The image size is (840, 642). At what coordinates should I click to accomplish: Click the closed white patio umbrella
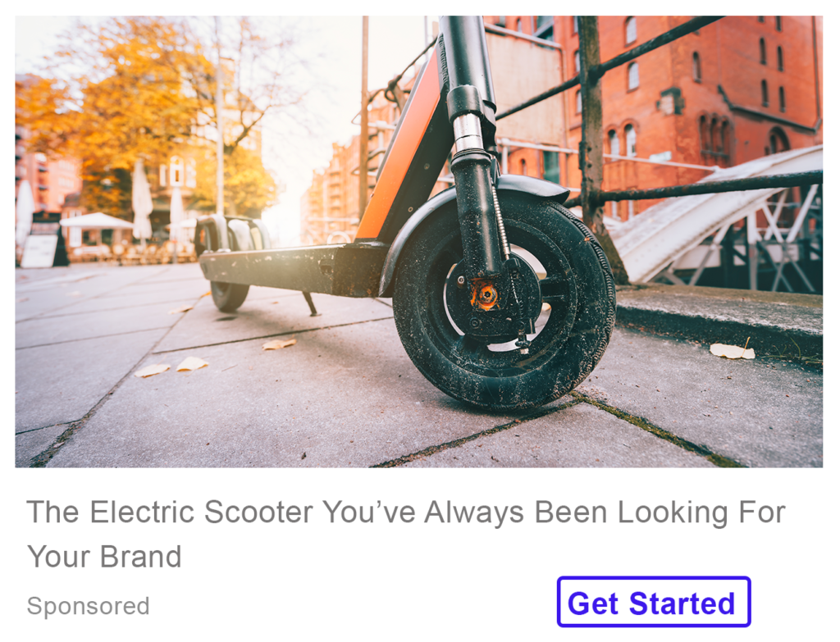coord(142,201)
